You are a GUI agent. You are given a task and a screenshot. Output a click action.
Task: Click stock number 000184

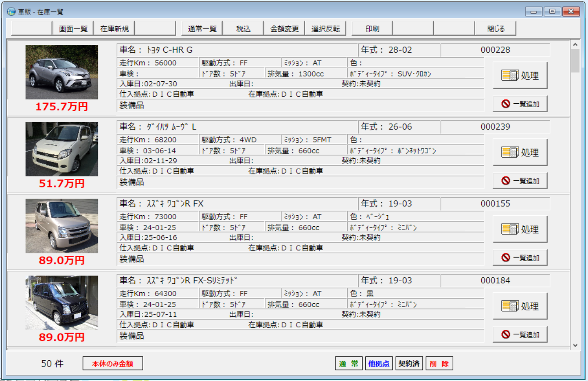pos(495,280)
